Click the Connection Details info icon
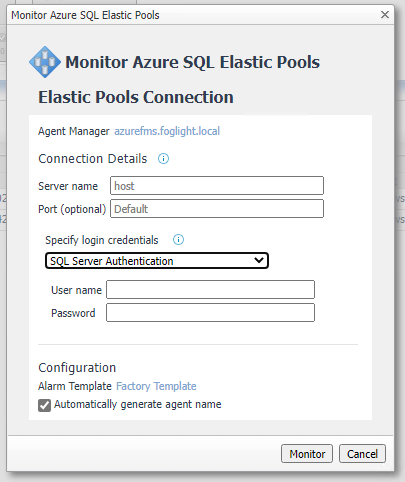 tap(163, 159)
